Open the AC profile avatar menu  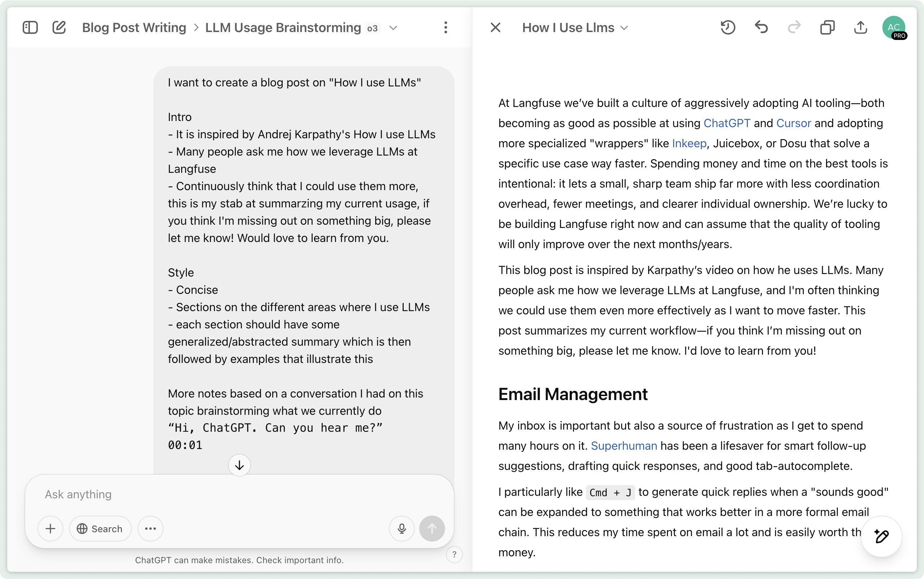coord(893,28)
